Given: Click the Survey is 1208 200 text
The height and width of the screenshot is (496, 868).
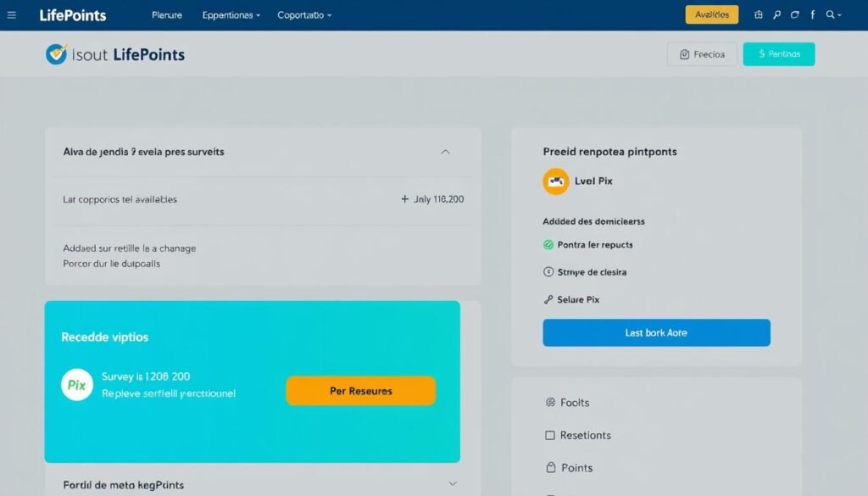Looking at the screenshot, I should 146,376.
